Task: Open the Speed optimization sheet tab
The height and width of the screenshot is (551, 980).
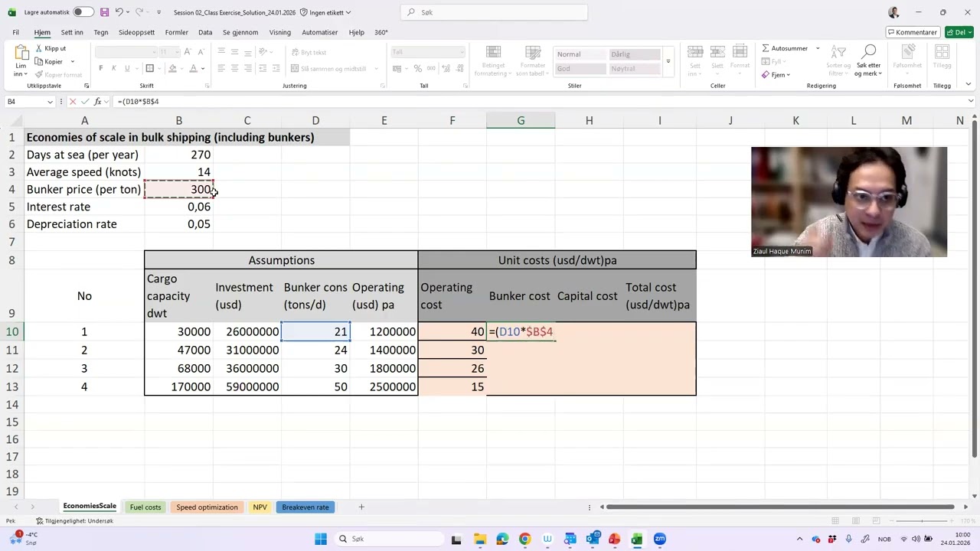Action: (207, 507)
